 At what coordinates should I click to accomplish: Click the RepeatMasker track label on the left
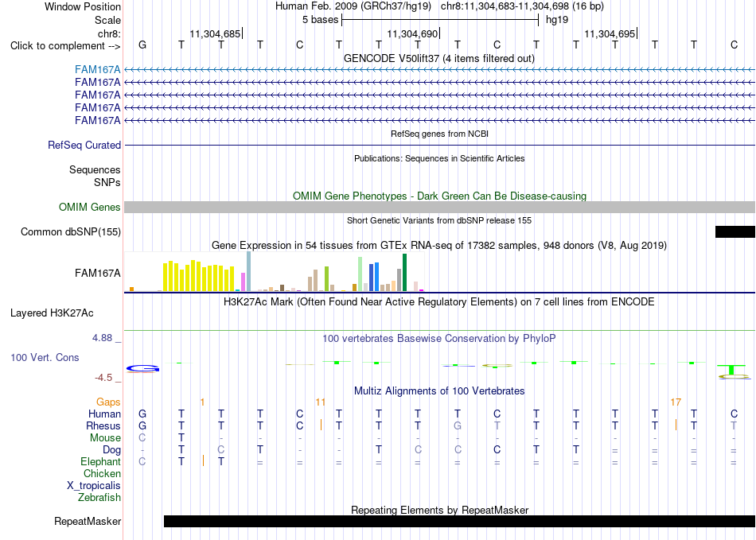88,521
